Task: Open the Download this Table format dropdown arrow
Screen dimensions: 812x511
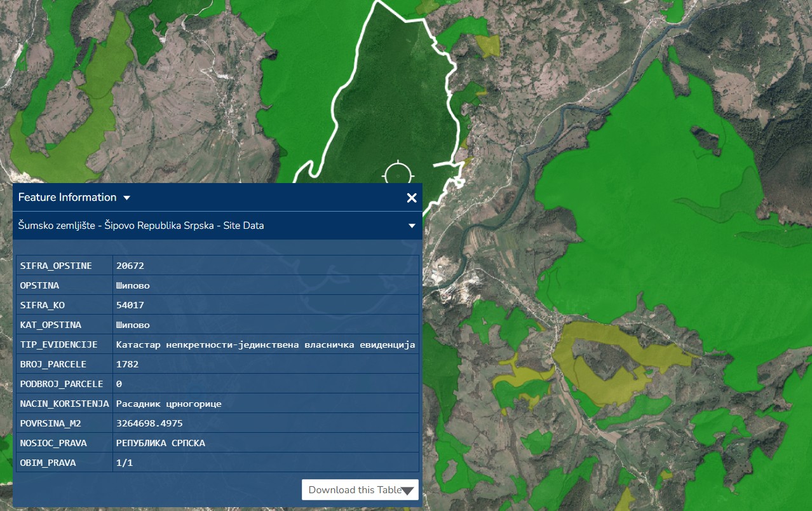Action: click(x=407, y=490)
